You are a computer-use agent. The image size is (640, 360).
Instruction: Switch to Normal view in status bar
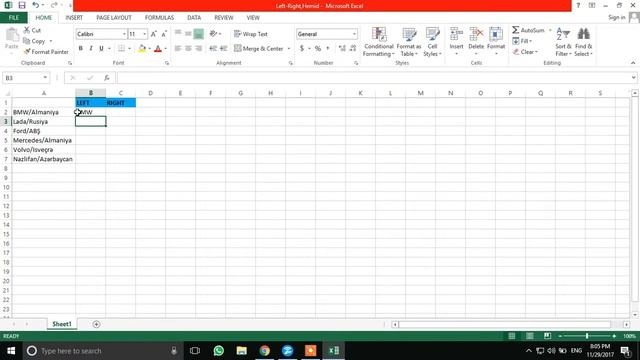(x=511, y=336)
